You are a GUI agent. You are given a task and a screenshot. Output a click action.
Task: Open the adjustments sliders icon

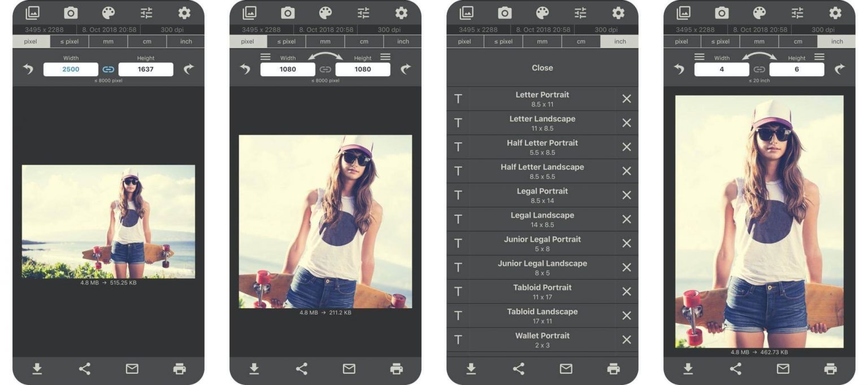tap(146, 12)
